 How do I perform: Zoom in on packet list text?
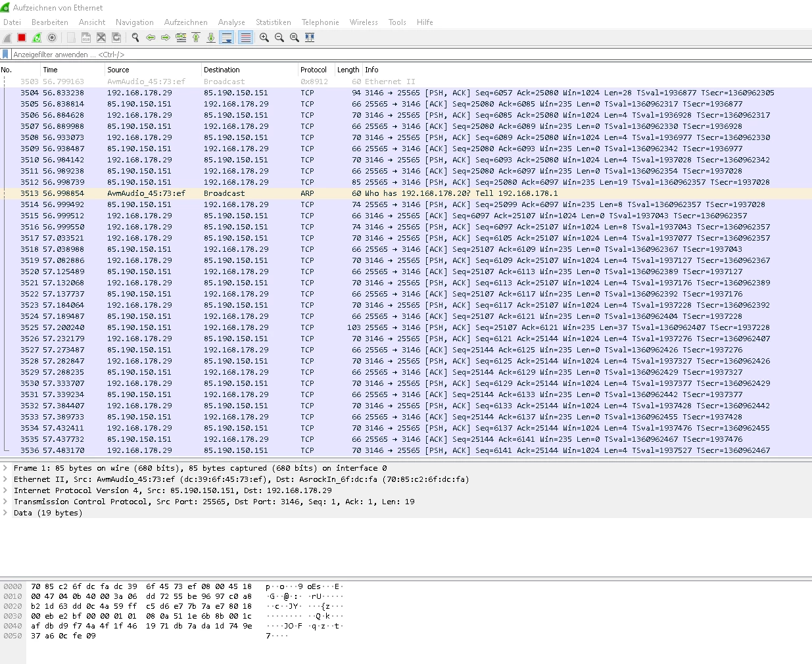click(x=264, y=37)
